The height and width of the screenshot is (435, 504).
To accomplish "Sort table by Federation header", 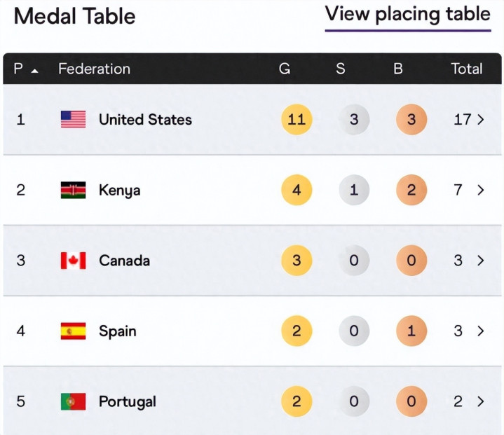I will (x=94, y=69).
